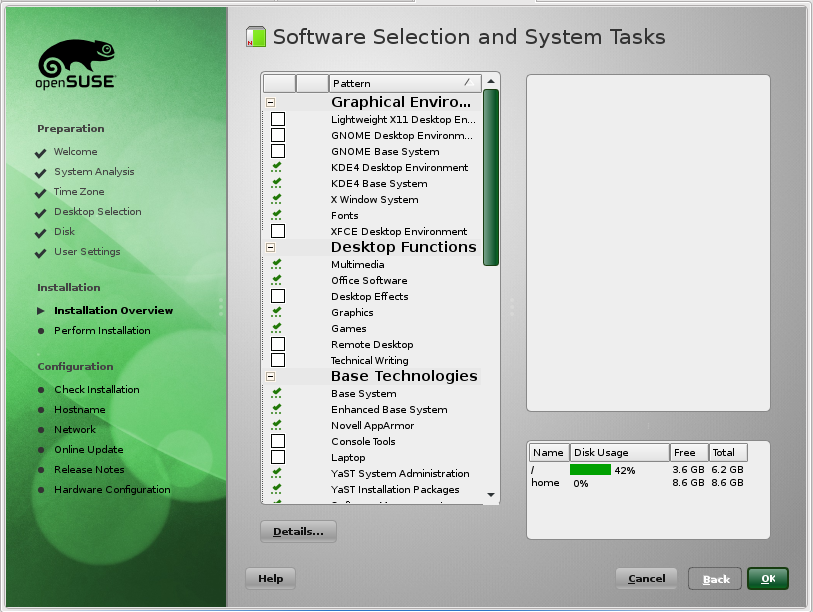813x612 pixels.
Task: Click the root partition disk usage bar
Action: (x=591, y=470)
